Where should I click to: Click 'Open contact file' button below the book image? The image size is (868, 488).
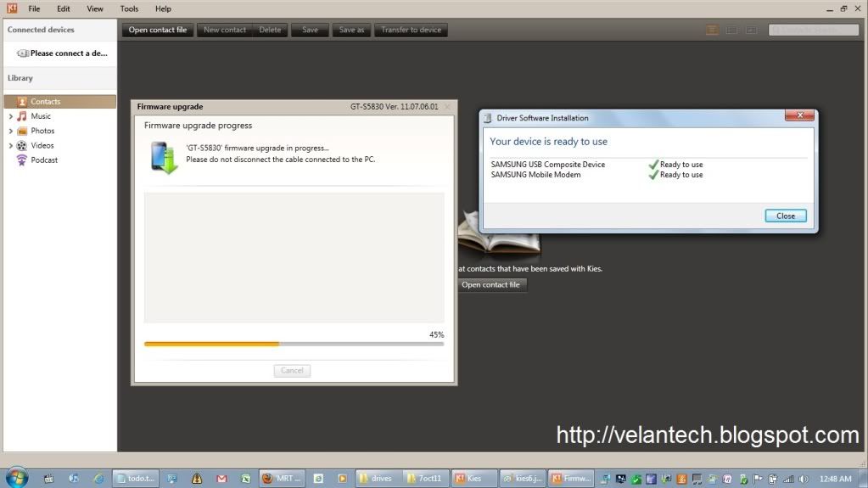click(491, 284)
